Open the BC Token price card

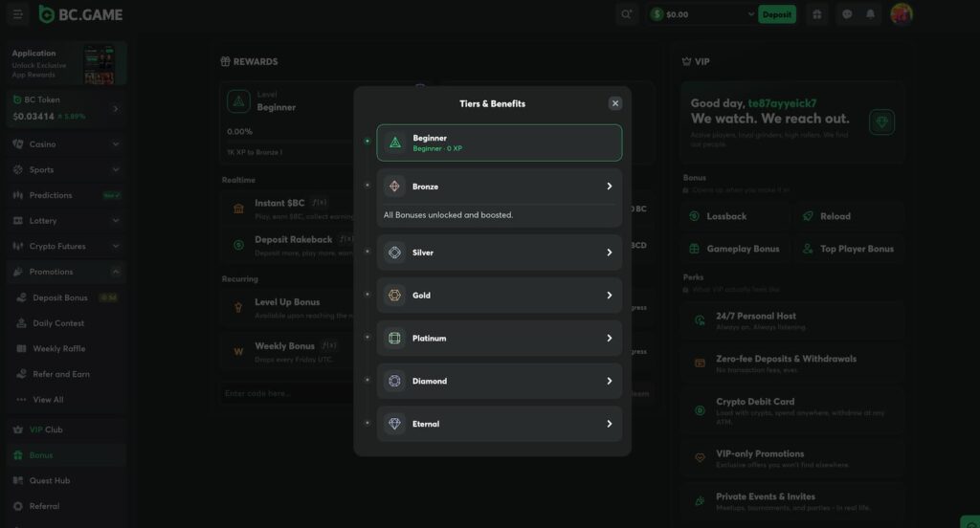(66, 108)
